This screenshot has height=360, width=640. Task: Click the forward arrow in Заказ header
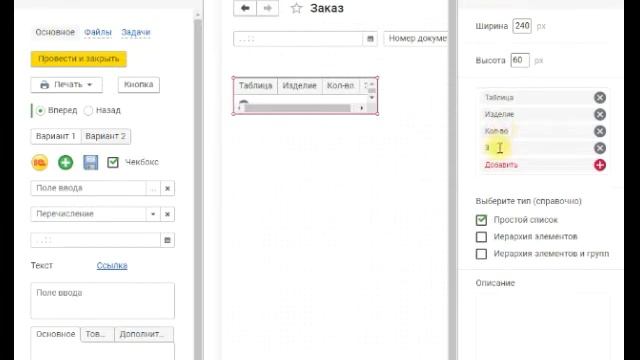point(267,8)
